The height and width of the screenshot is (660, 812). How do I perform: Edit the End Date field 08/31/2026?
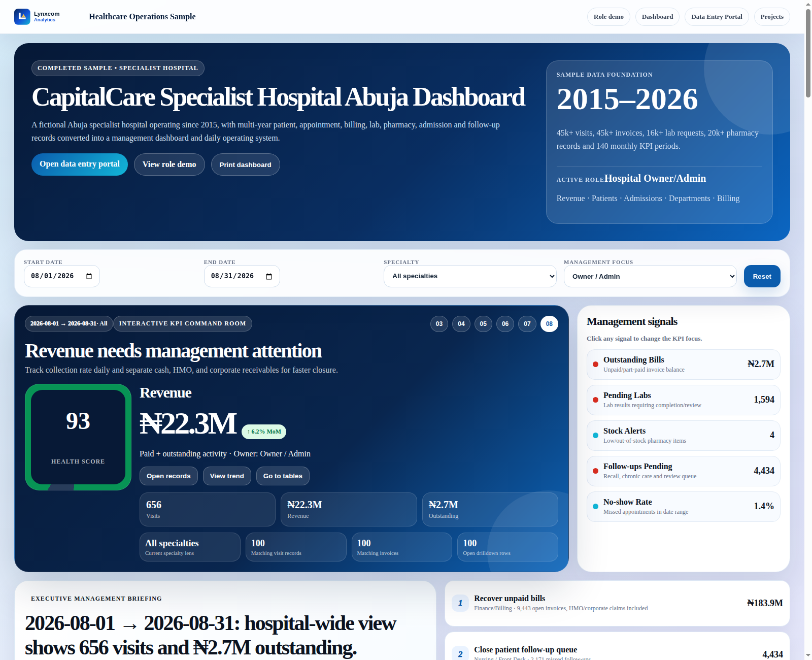click(242, 276)
